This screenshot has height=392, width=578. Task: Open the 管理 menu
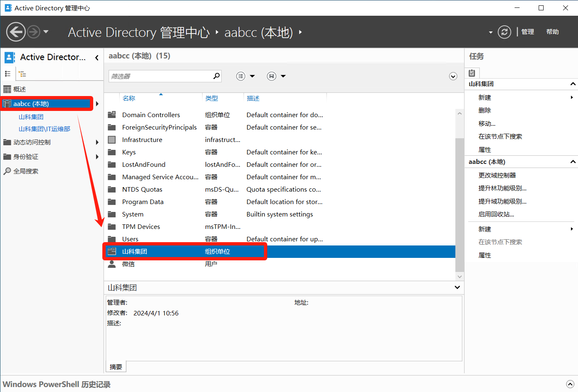(527, 32)
